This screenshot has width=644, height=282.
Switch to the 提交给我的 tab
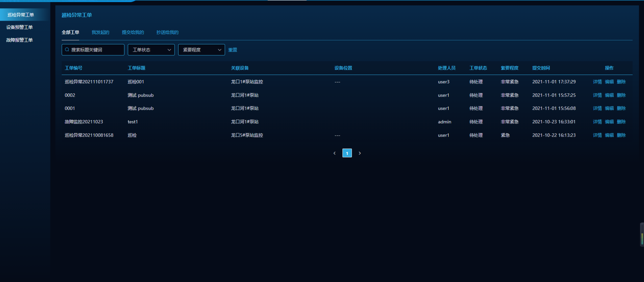(x=133, y=32)
